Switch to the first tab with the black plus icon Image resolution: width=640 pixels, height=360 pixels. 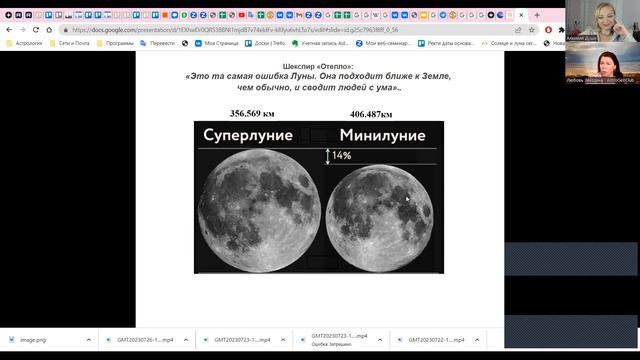pyautogui.click(x=9, y=15)
